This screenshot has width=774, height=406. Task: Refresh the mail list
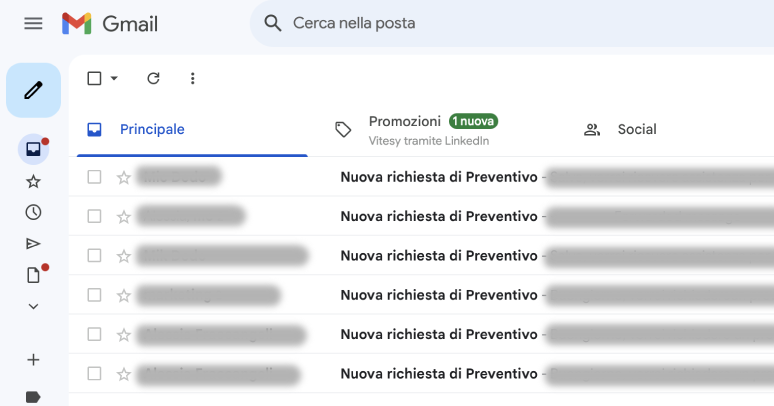pyautogui.click(x=154, y=78)
